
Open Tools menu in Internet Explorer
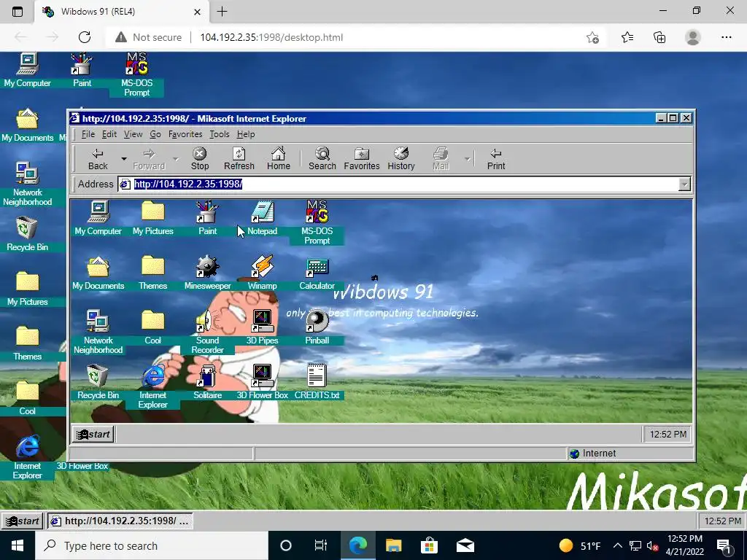click(x=220, y=134)
